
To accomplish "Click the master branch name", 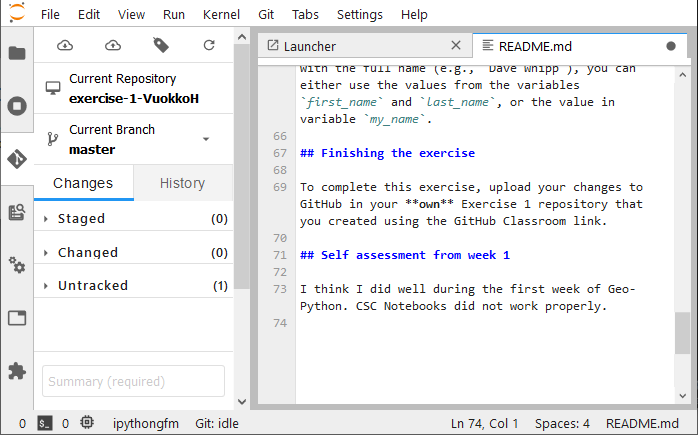I will pos(92,150).
